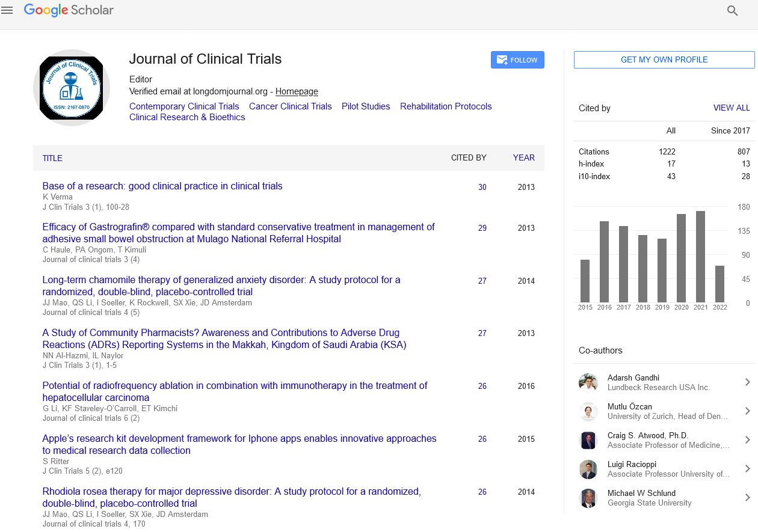Expand chevron next to Michael W Schlund
The width and height of the screenshot is (758, 532).
[x=747, y=498]
